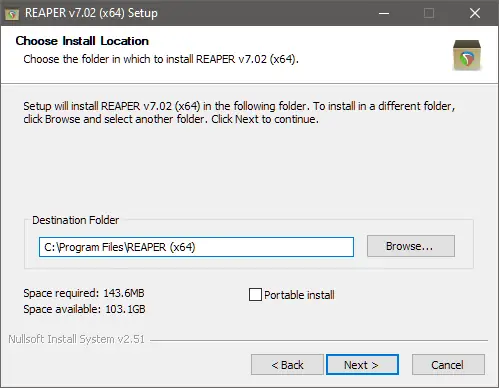Click the "Space available: 103.1GB" text
Viewport: 499px width, 388px height.
pyautogui.click(x=84, y=309)
